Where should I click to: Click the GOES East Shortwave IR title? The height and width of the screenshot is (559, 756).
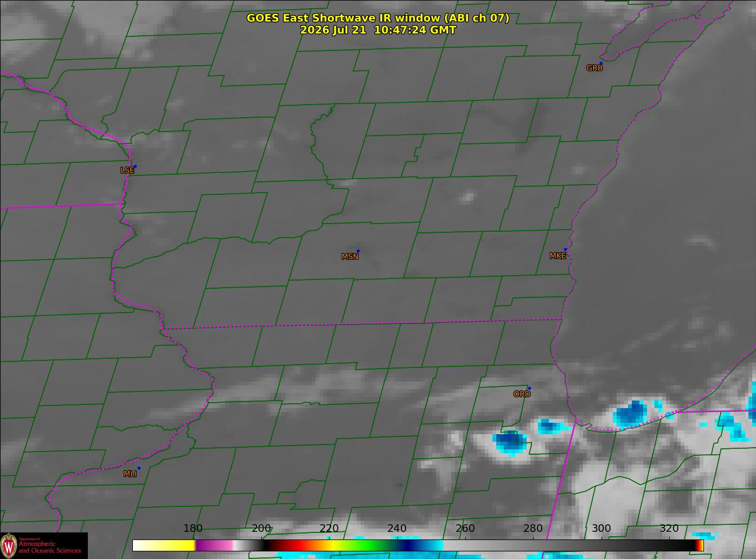pyautogui.click(x=378, y=18)
